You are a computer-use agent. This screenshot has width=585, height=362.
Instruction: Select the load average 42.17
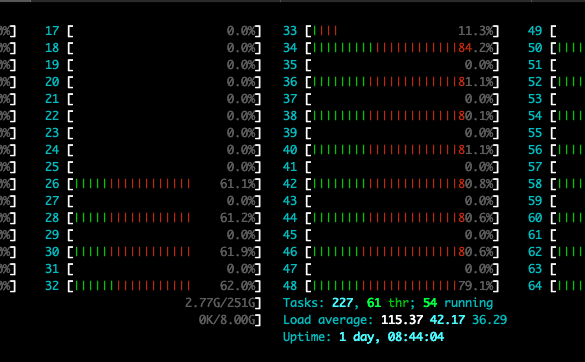tap(447, 320)
